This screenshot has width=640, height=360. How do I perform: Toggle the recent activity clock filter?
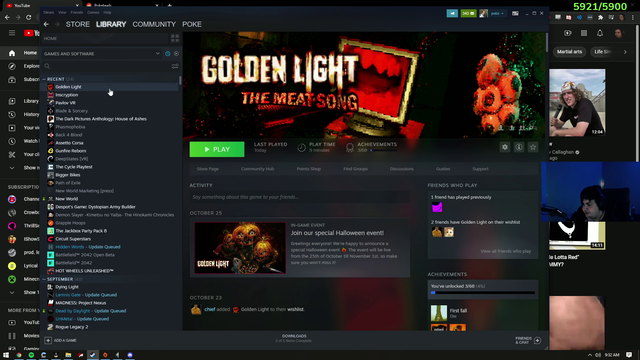(168, 53)
